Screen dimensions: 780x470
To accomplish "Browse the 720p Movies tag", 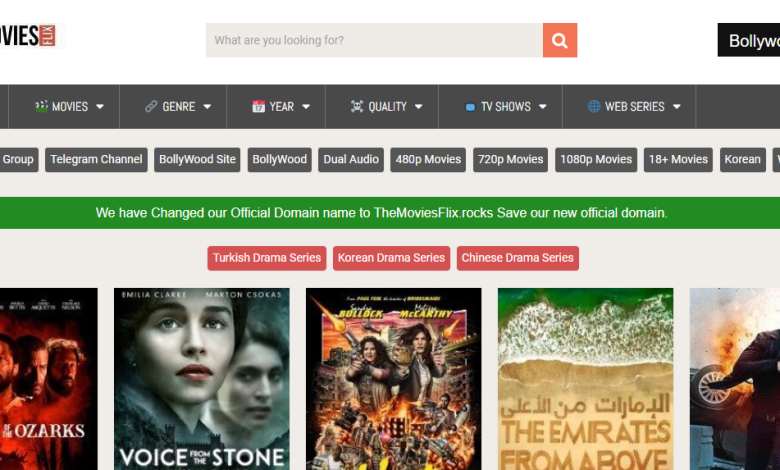I will point(510,160).
